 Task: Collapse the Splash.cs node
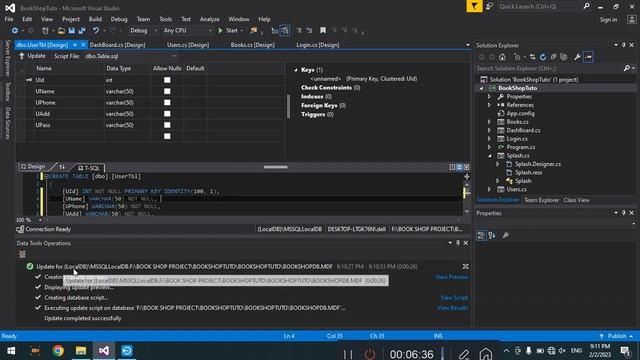pyautogui.click(x=489, y=156)
